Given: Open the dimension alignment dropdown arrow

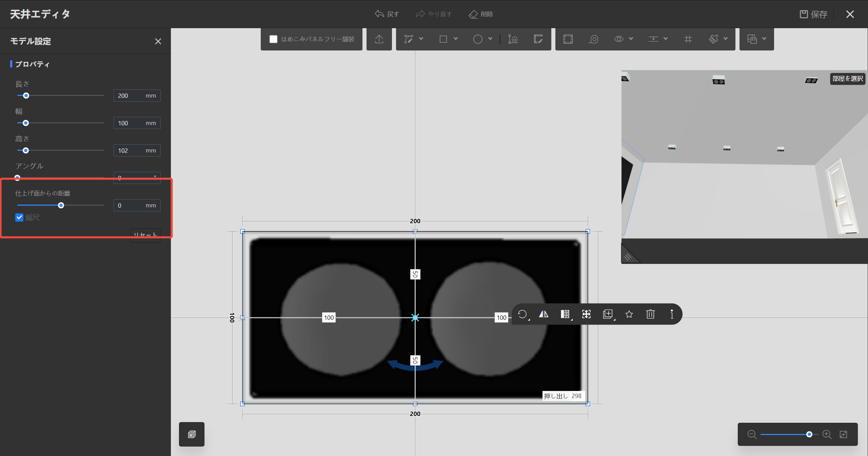Looking at the screenshot, I should (x=666, y=39).
